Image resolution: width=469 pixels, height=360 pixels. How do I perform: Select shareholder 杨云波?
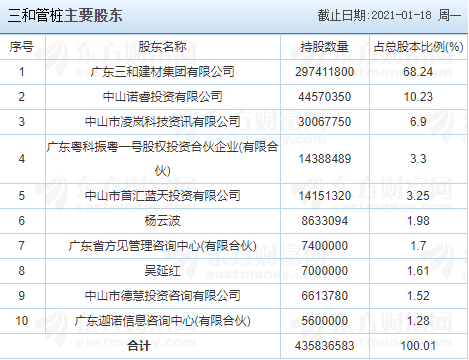[x=163, y=221]
